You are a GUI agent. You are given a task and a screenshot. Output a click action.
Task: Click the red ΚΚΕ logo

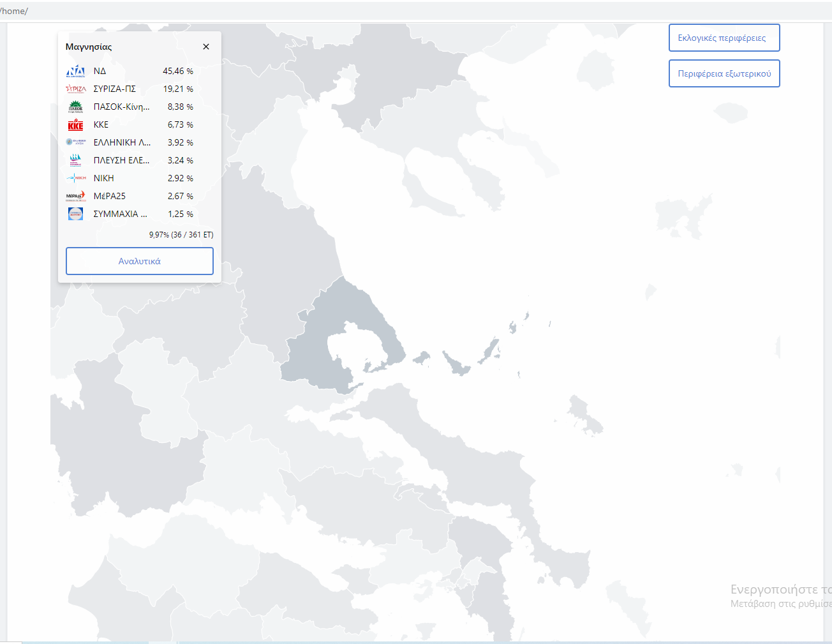pos(75,124)
